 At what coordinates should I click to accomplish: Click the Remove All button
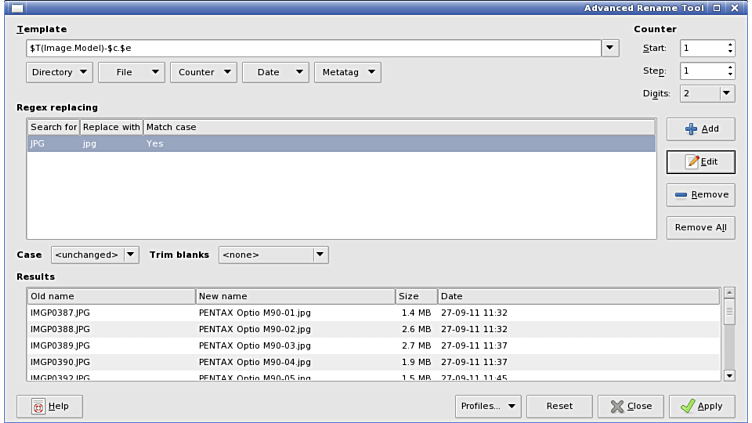[700, 227]
